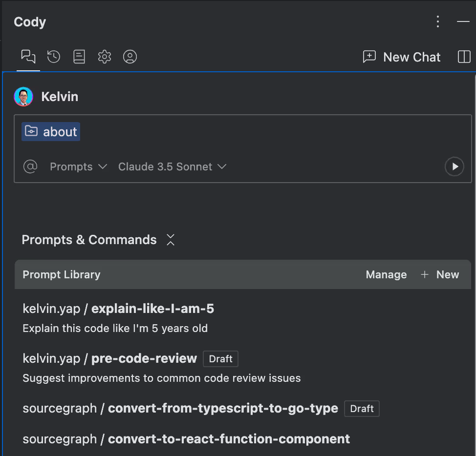Click Manage in the Prompt Library
This screenshot has height=456, width=476.
pyautogui.click(x=386, y=274)
